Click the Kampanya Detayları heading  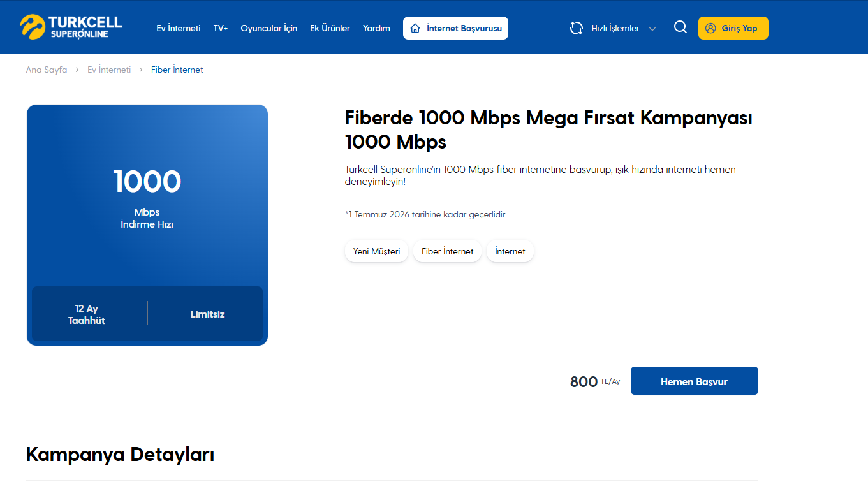(120, 455)
